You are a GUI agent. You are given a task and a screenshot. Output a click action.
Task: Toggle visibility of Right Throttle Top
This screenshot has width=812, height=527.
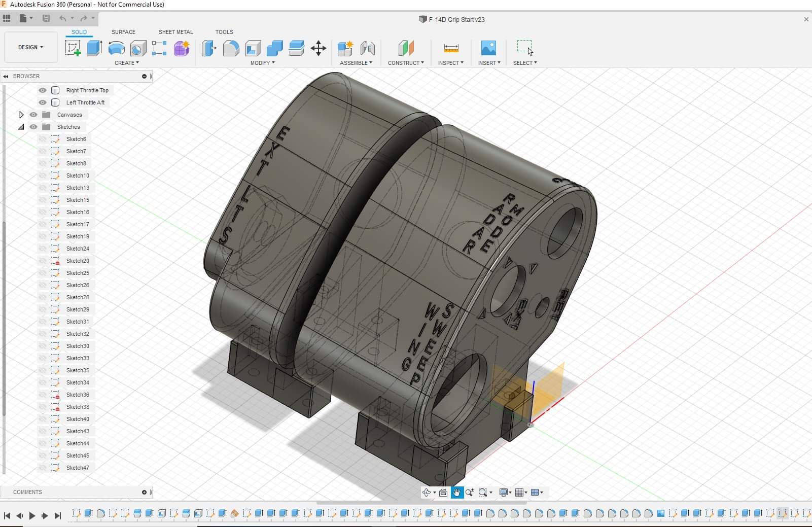coord(43,90)
